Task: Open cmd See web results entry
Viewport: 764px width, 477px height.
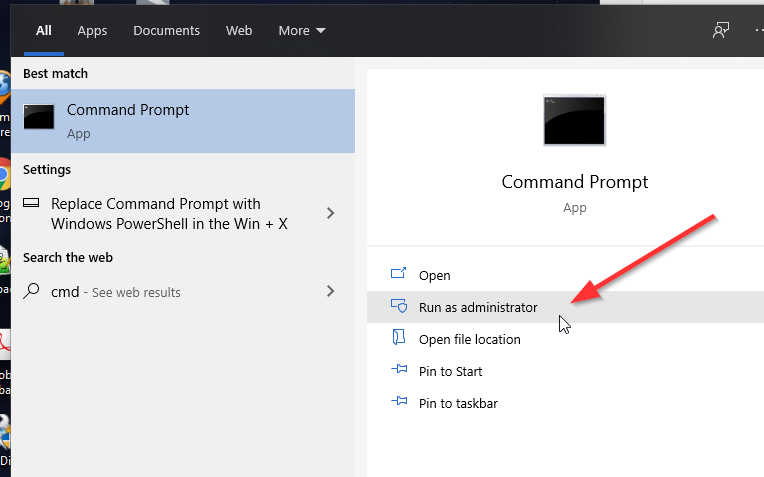Action: 183,292
